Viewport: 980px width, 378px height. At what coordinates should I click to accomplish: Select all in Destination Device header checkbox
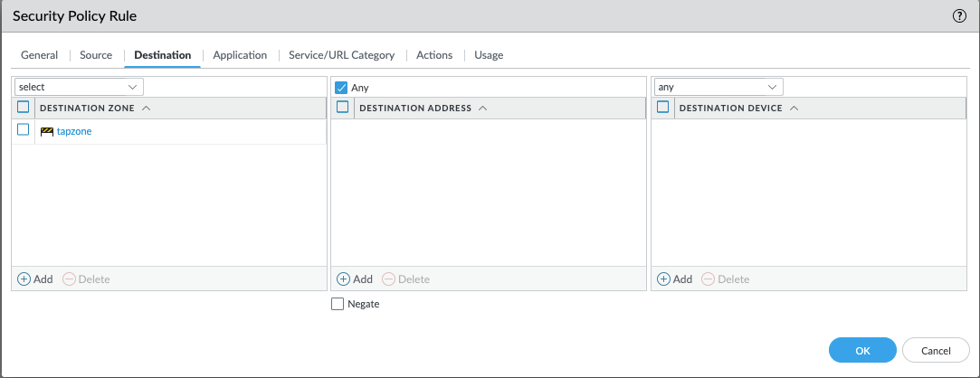[662, 108]
